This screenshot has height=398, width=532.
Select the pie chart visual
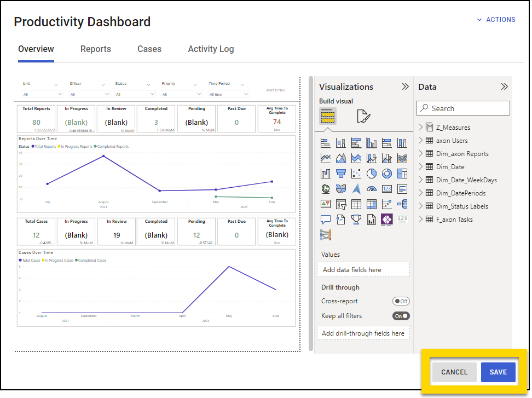click(371, 173)
